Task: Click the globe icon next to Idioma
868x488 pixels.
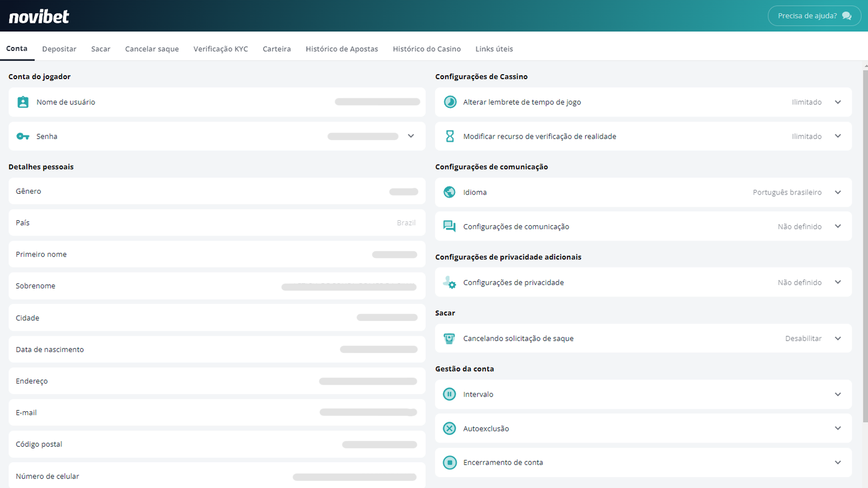Action: (x=449, y=192)
